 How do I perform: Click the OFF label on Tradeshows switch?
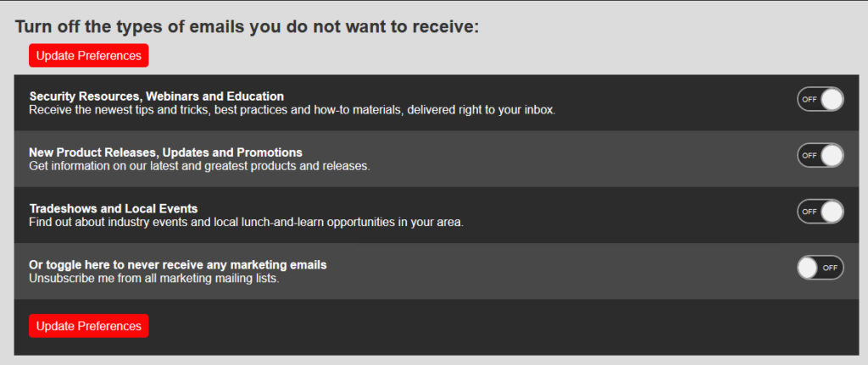pos(810,211)
